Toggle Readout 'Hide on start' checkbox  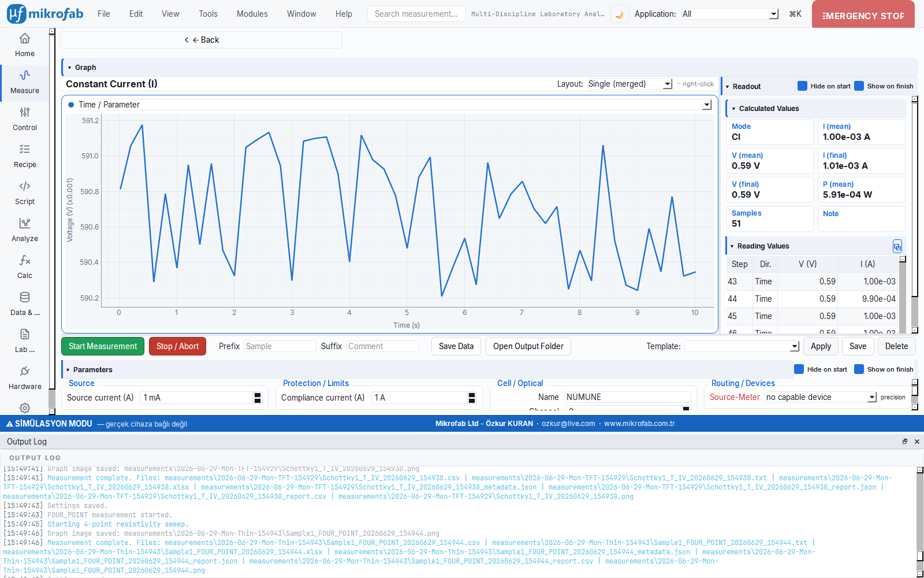802,86
